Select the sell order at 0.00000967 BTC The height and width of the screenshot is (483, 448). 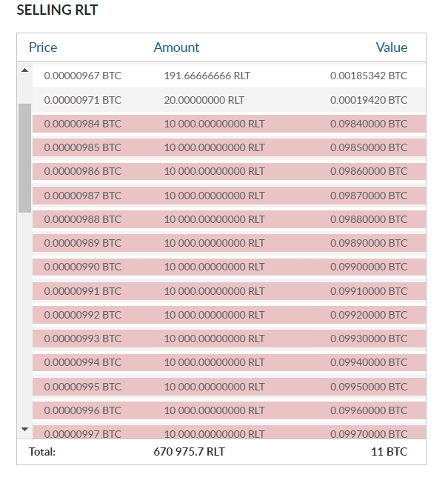tap(229, 76)
